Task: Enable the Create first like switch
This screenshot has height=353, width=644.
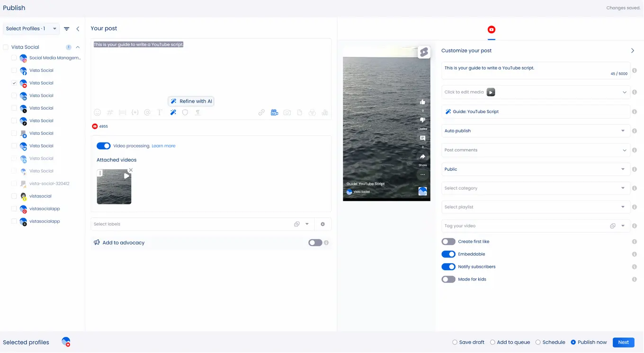Action: point(448,242)
